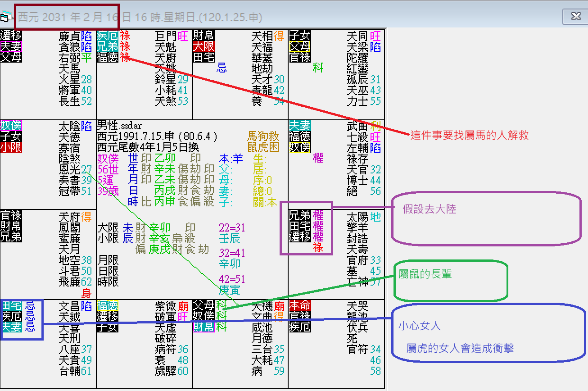
Task: Click the star name 天哭
Action: (358, 305)
